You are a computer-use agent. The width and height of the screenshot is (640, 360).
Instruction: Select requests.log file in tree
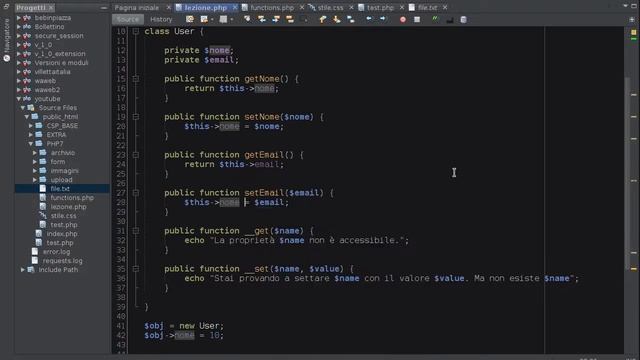tap(62, 260)
